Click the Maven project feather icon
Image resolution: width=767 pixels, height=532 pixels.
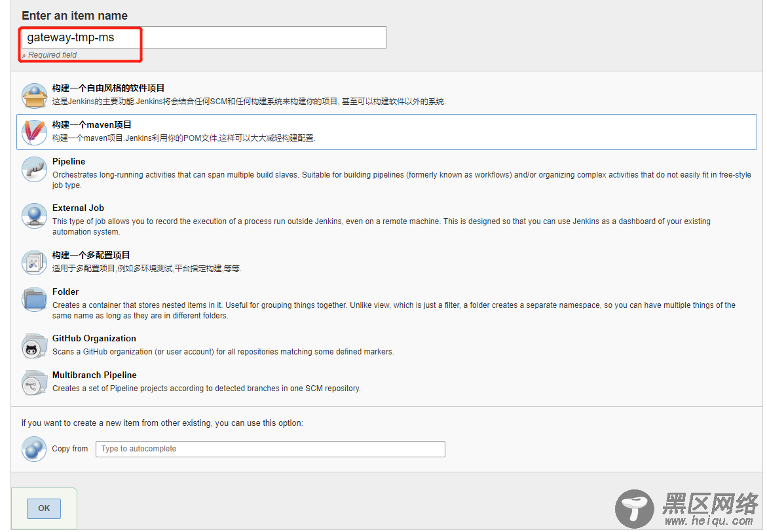pos(34,132)
